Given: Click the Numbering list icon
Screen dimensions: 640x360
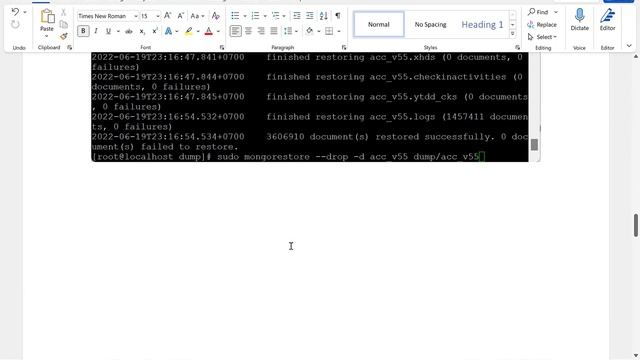Looking at the screenshot, I should 255,16.
